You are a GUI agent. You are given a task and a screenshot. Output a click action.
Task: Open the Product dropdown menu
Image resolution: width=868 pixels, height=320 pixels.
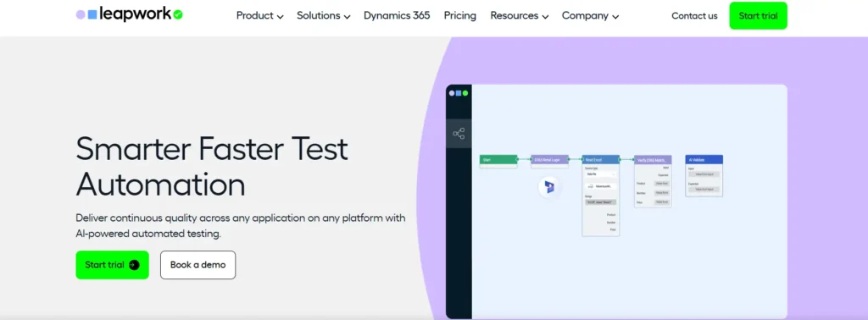259,15
